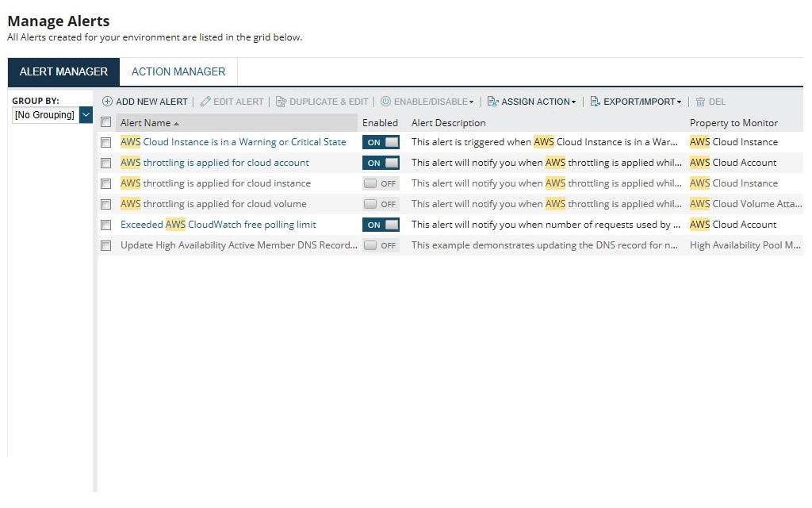Click the sort arrow on Alert Name column

[x=176, y=122]
